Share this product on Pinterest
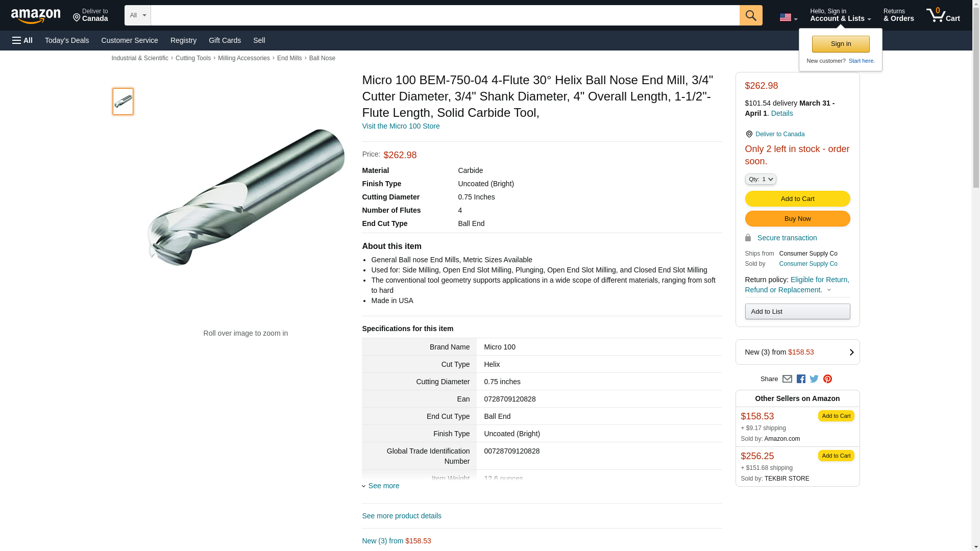This screenshot has width=980, height=551. coord(827,379)
